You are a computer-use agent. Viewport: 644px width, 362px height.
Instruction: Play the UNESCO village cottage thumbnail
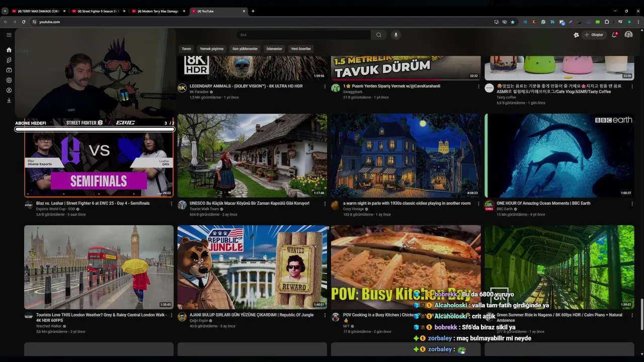click(252, 155)
